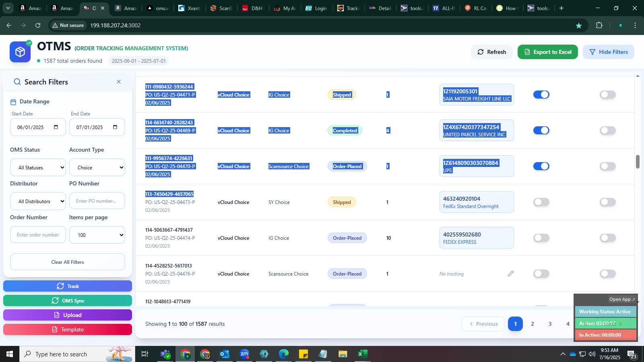
Task: Disable first switch for order 114-6614740-2828243
Action: pyautogui.click(x=541, y=130)
